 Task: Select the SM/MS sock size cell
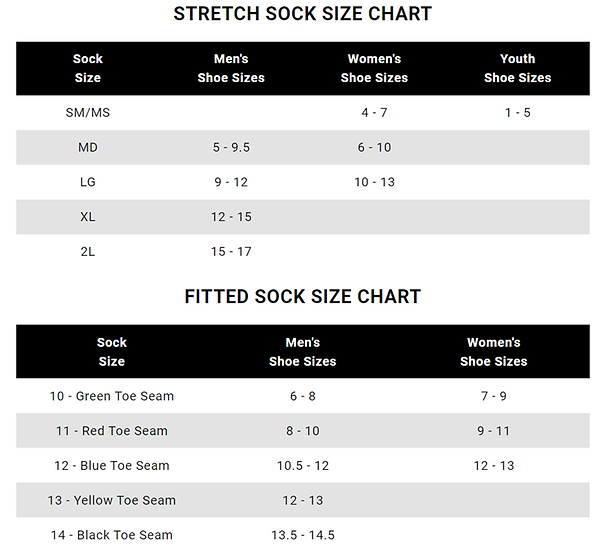click(87, 113)
